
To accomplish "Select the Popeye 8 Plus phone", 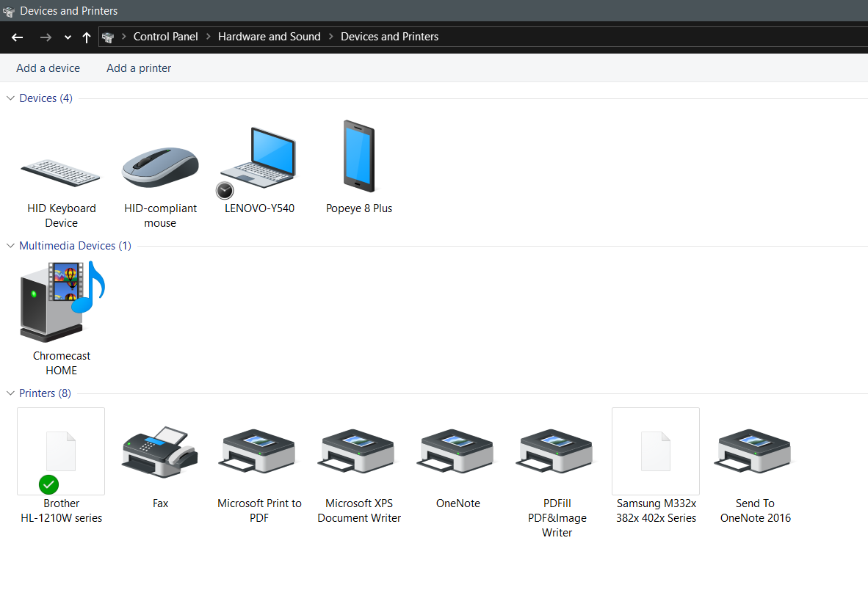I will tap(359, 157).
